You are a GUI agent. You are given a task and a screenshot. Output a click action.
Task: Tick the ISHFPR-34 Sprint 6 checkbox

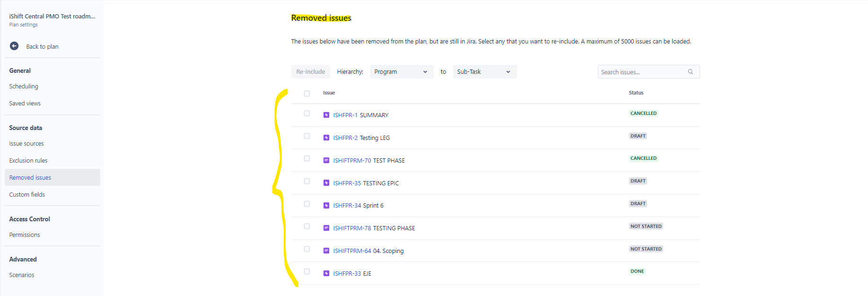click(x=307, y=204)
